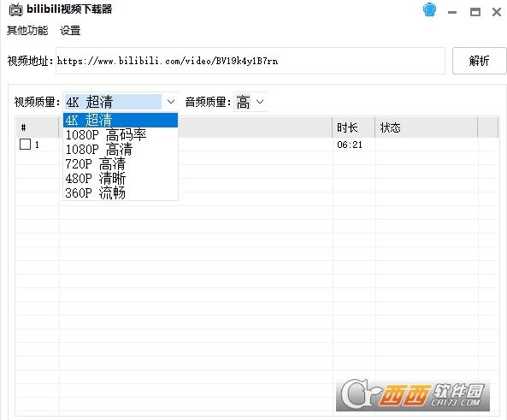
Task: Click the # column header
Action: [x=38, y=127]
